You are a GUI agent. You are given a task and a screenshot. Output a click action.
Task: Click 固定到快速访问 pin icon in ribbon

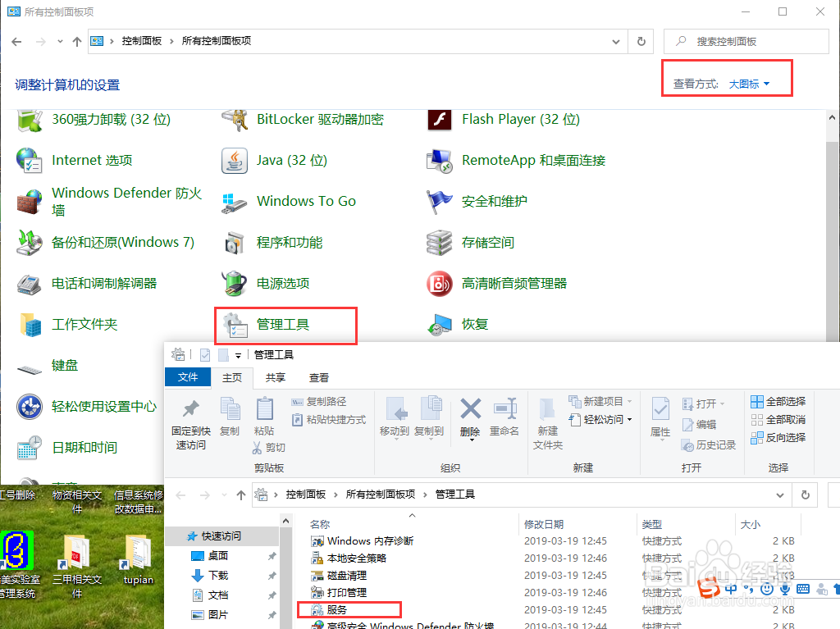(190, 408)
